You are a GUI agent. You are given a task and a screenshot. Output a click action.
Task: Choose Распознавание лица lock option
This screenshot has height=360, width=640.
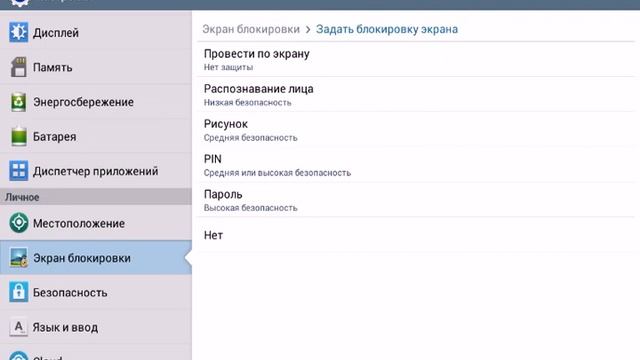[x=416, y=94]
